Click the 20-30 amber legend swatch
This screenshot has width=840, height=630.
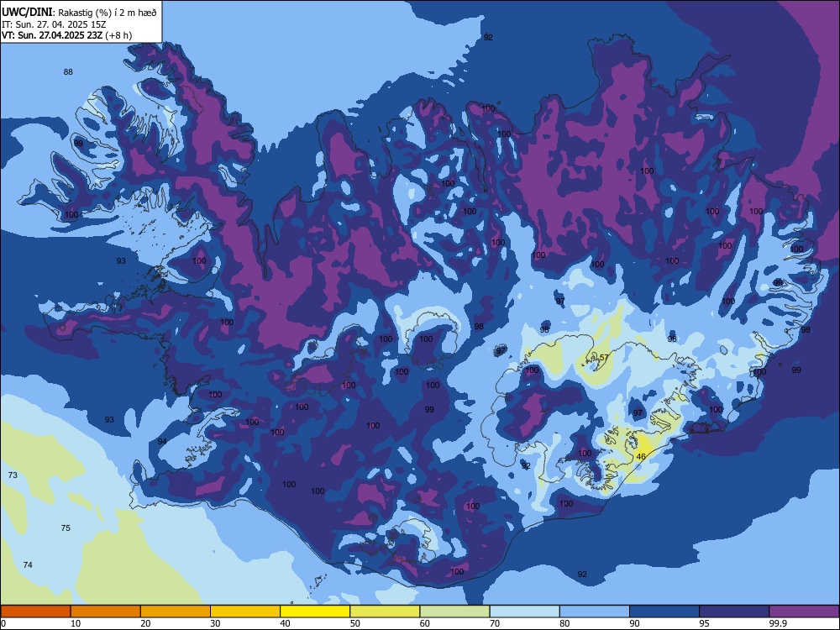tap(176, 612)
